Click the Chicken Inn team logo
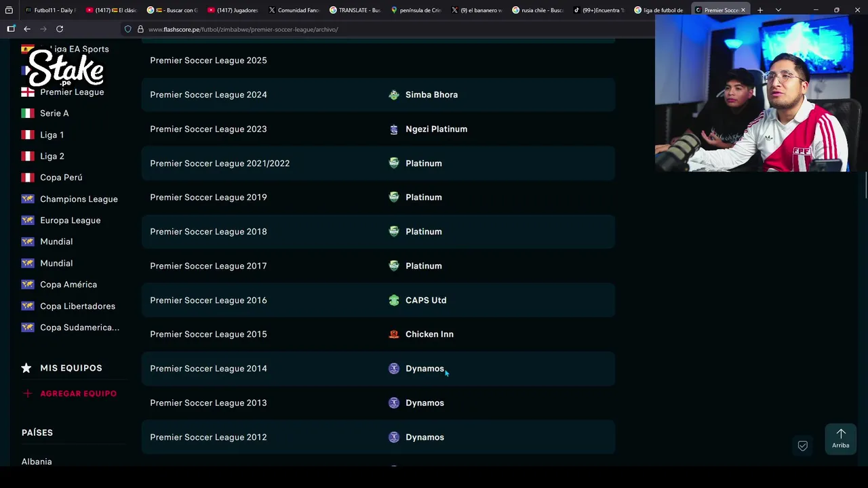Viewport: 868px width, 488px height. tap(394, 334)
